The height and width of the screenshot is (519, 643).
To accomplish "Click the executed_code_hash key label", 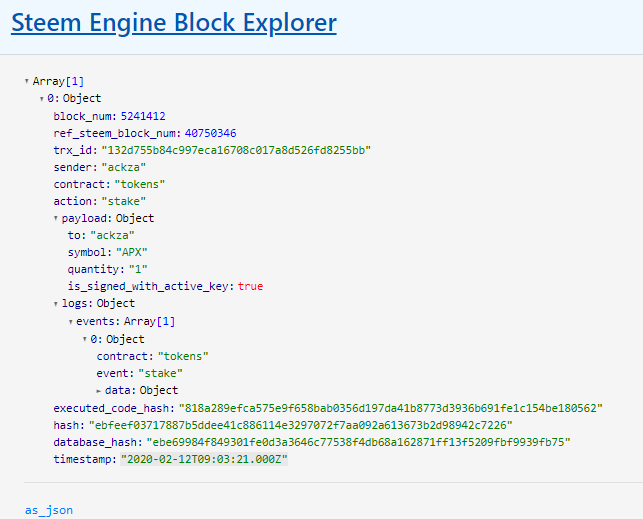I will pos(114,408).
